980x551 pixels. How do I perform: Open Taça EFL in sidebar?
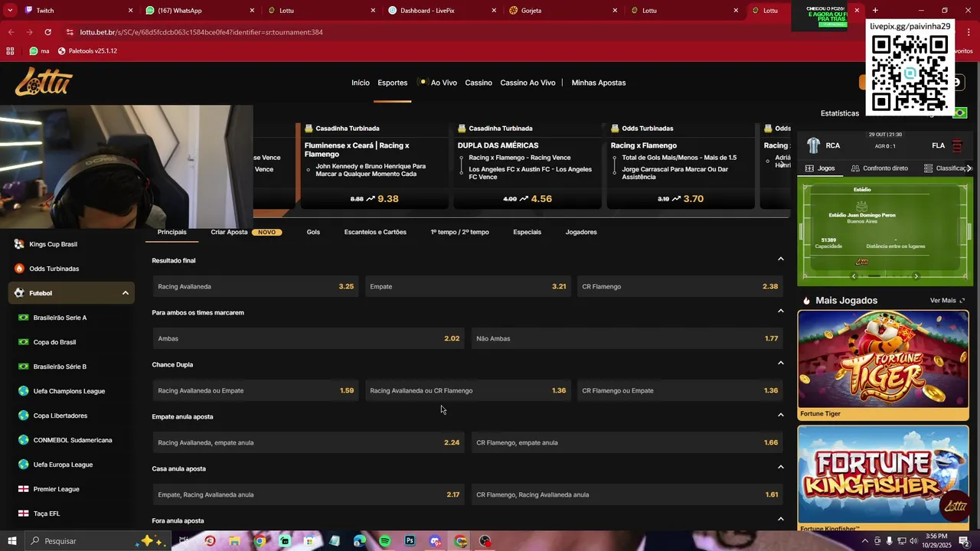click(x=46, y=514)
